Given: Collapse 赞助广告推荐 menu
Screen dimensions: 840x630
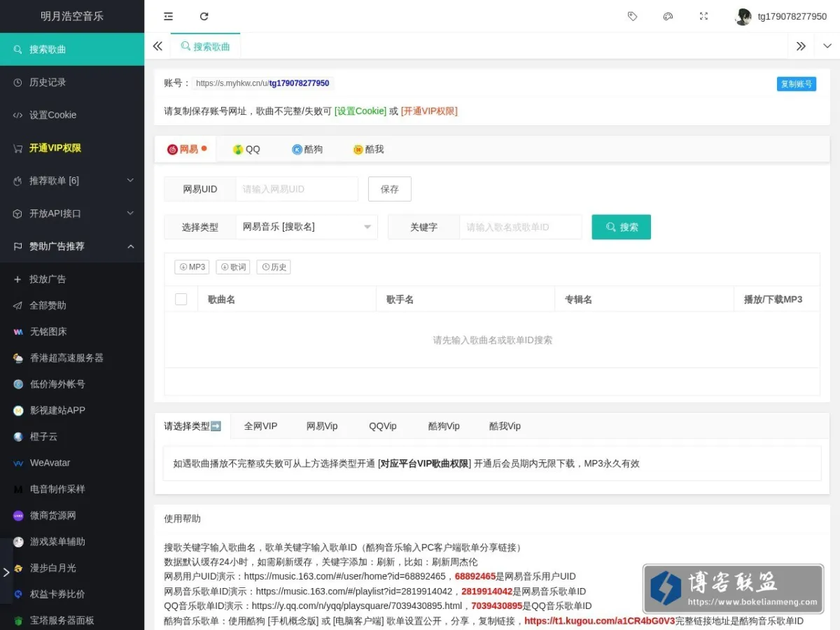Looking at the screenshot, I should tap(72, 246).
